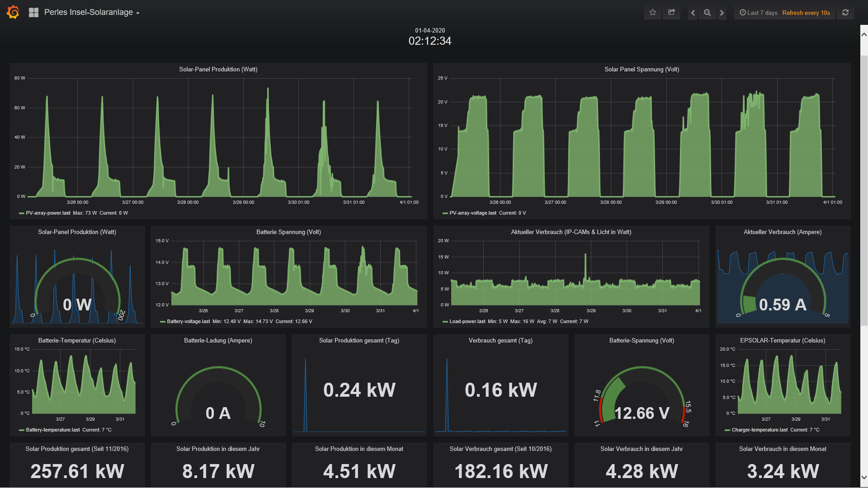Screen dimensions: 868x488
Task: Click the Grafana logo icon
Action: tap(13, 12)
